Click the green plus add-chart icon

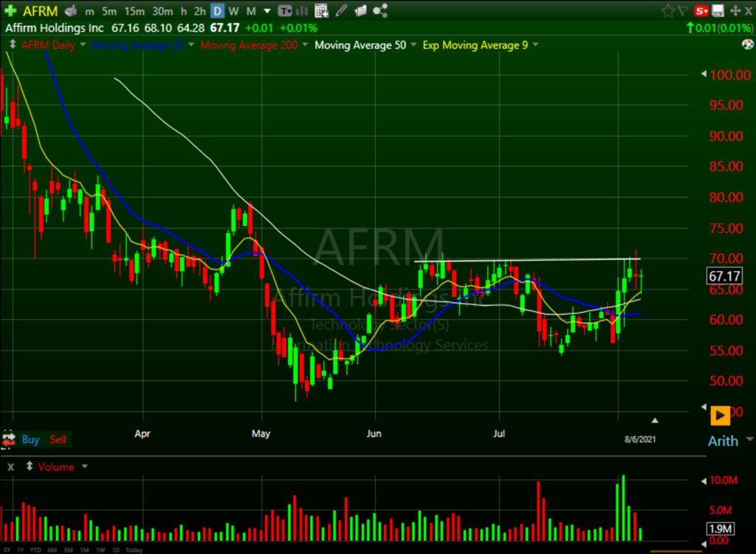pos(10,10)
